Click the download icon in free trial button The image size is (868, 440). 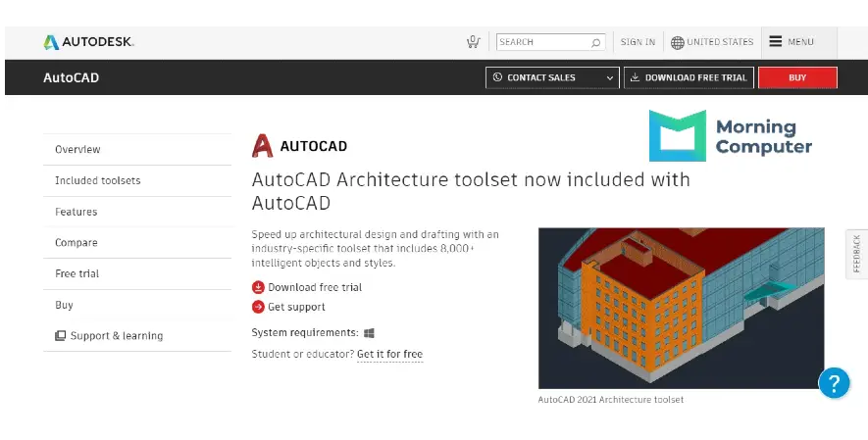635,77
